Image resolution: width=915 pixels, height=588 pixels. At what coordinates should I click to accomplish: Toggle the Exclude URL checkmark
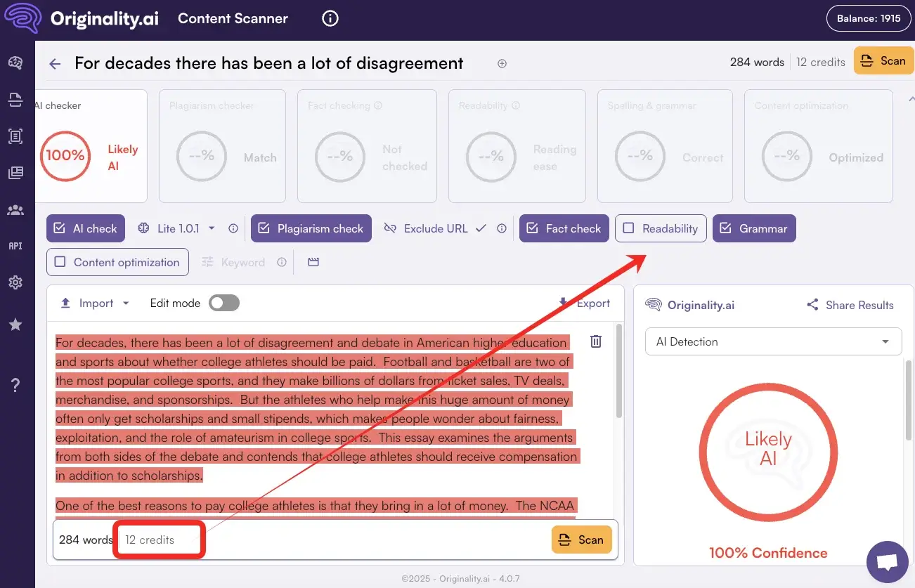(481, 228)
